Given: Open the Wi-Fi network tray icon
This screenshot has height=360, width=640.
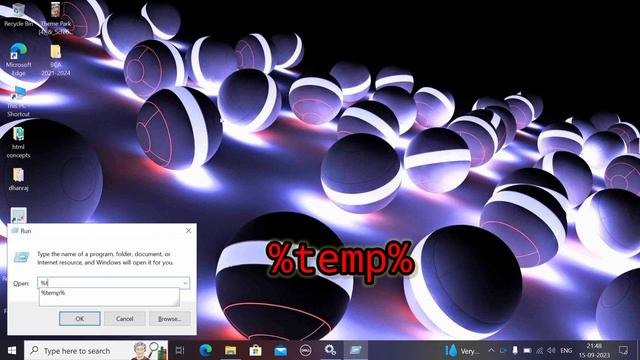Looking at the screenshot, I should pos(540,351).
